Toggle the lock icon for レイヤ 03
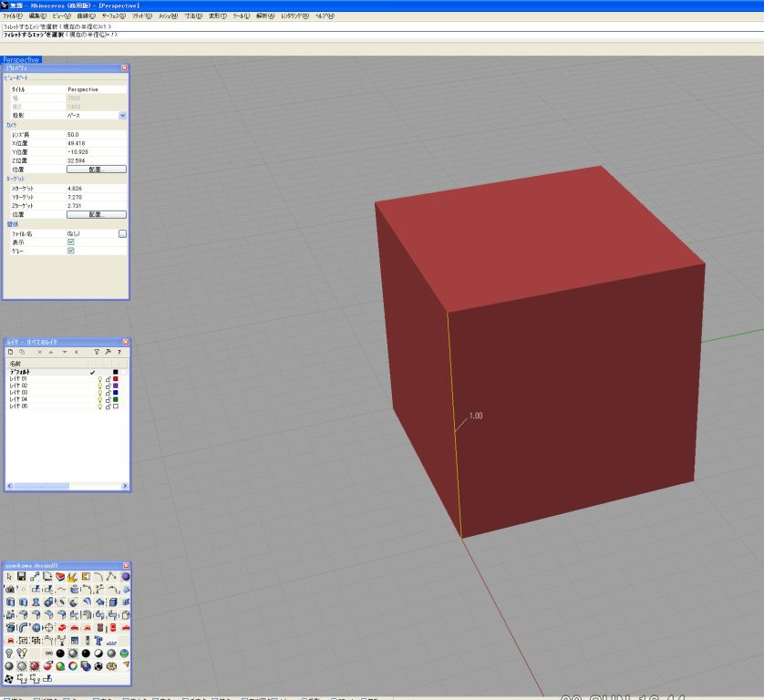 click(x=108, y=393)
